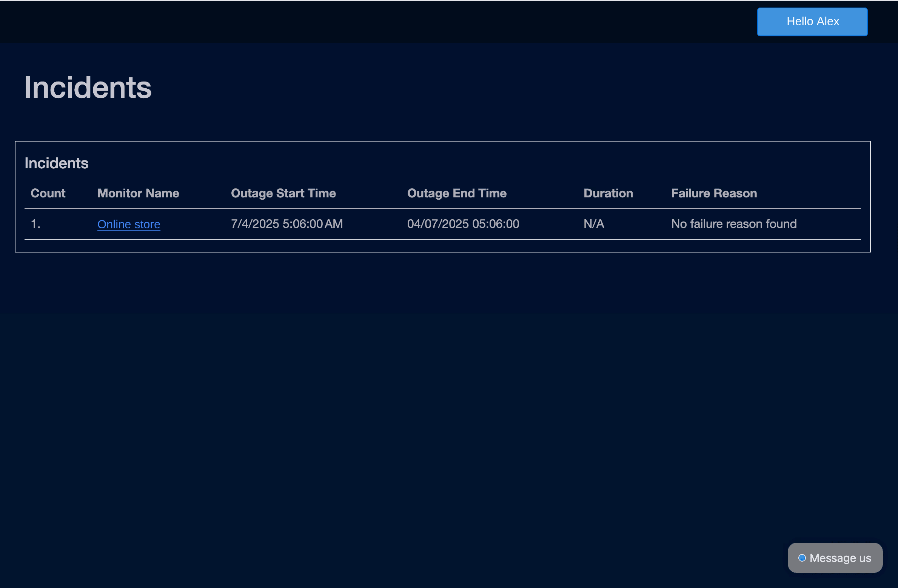This screenshot has height=588, width=898.
Task: Select the start time 7/4/2025 5:06:00 AM
Action: coord(287,224)
